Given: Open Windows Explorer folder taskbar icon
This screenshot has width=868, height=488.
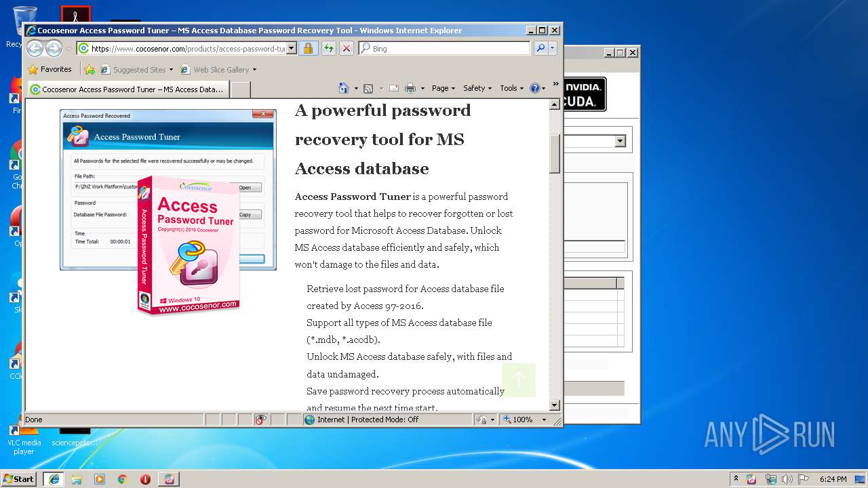Looking at the screenshot, I should click(77, 479).
